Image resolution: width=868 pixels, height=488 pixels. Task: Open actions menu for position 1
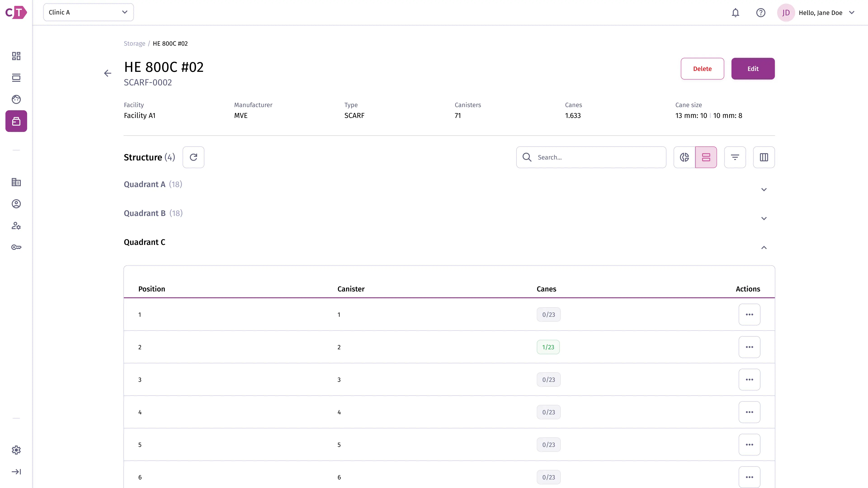[x=749, y=314]
